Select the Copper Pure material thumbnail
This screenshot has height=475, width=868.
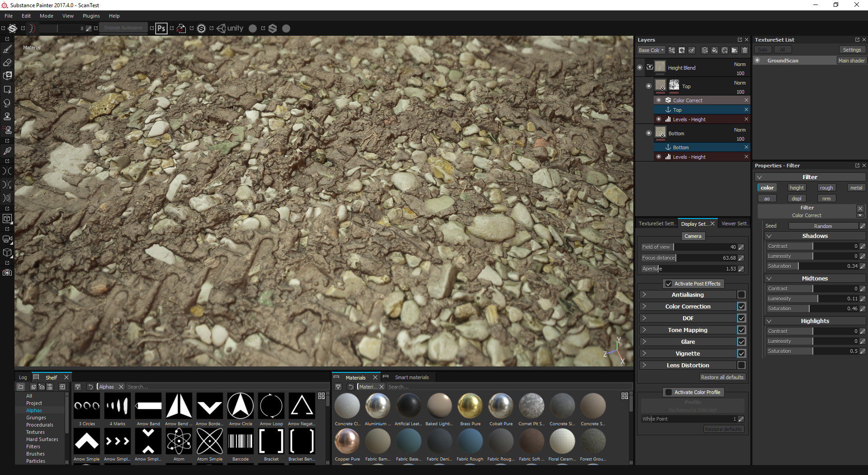pyautogui.click(x=347, y=441)
